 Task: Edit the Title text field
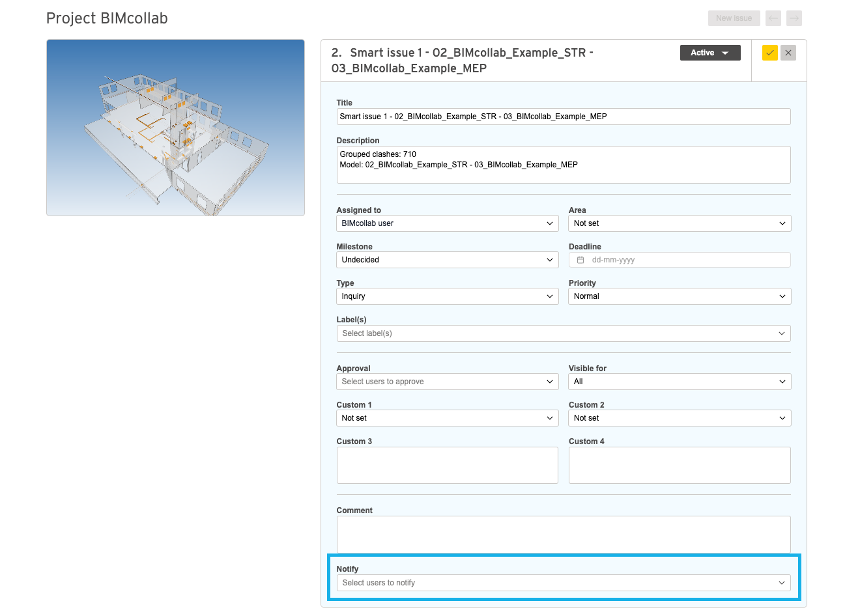click(564, 117)
